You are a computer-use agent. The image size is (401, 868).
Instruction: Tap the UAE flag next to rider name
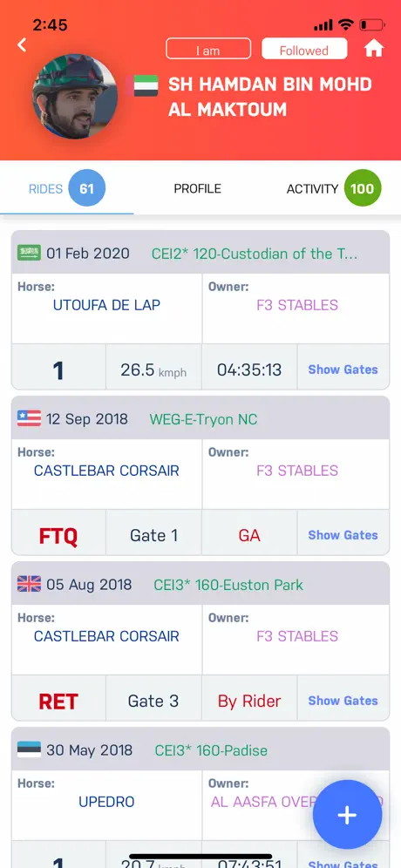tap(142, 86)
